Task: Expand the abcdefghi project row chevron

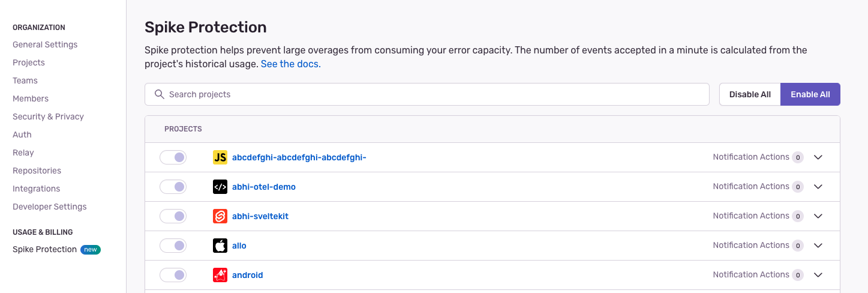Action: click(818, 157)
